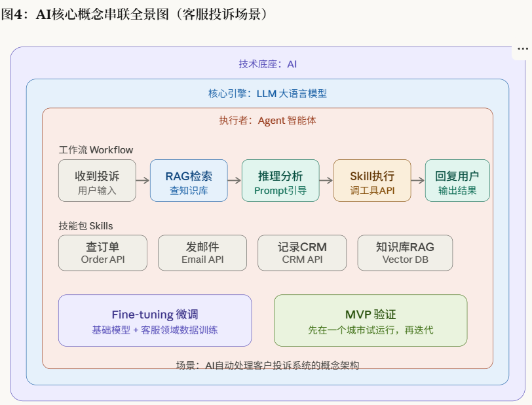Open the ellipsis menu at top right

click(x=522, y=47)
